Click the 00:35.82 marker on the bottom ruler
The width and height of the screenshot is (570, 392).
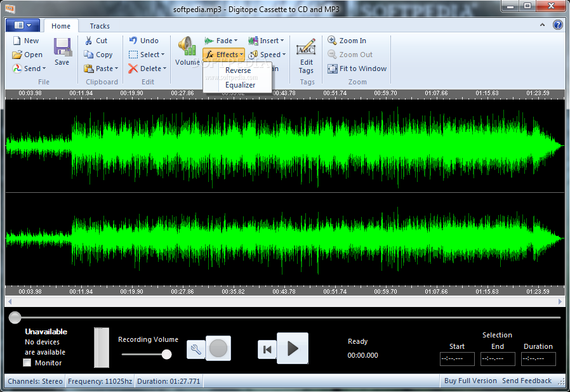[x=233, y=291]
